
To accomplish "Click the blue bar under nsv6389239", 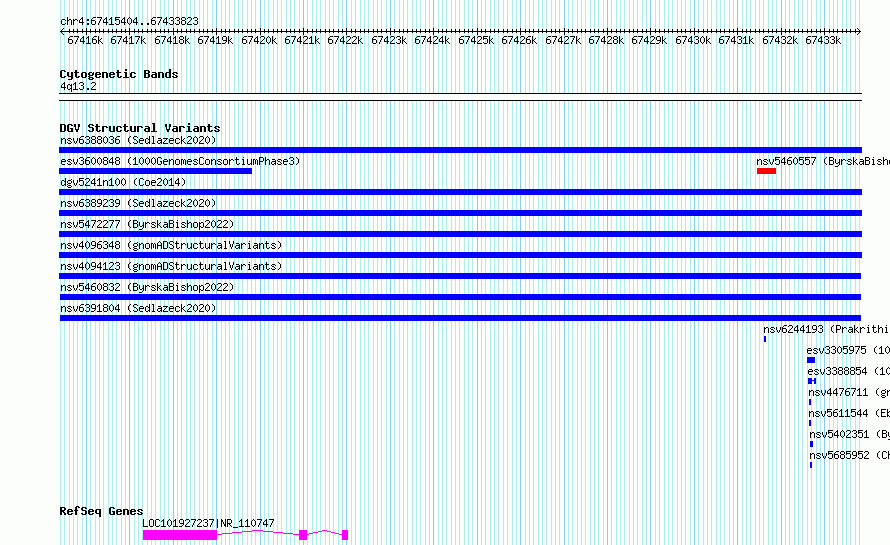I will 460,213.
